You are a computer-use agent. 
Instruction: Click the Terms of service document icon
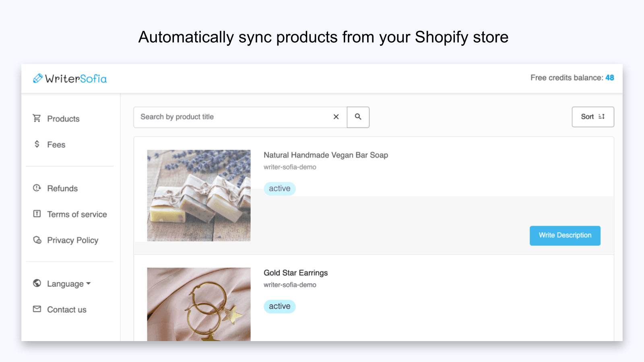pyautogui.click(x=37, y=214)
